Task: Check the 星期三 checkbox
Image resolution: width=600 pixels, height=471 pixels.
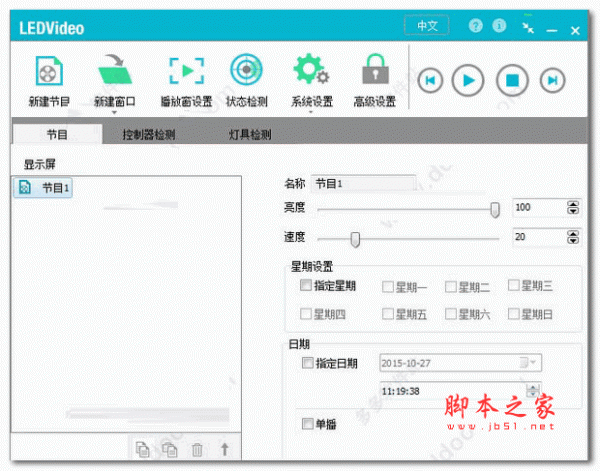Action: coord(514,285)
